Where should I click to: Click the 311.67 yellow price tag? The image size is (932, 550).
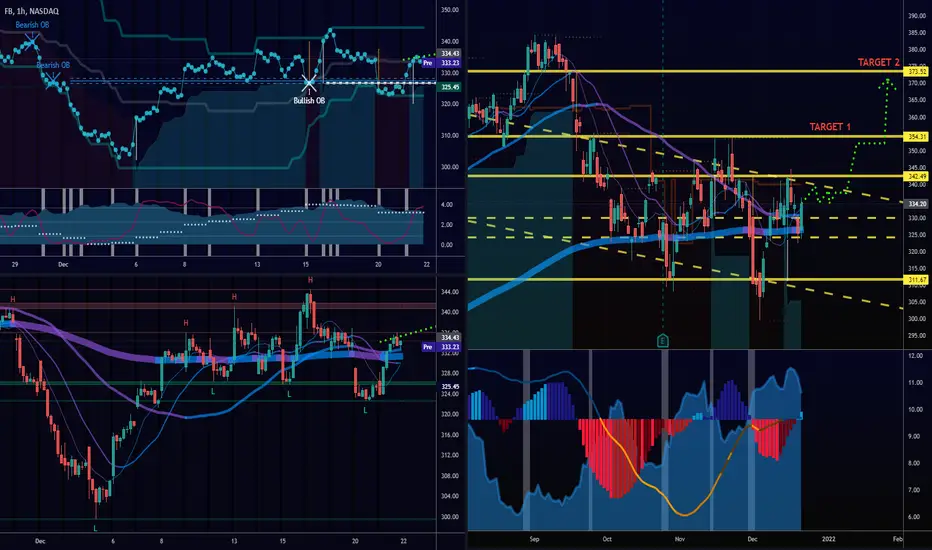tap(916, 279)
